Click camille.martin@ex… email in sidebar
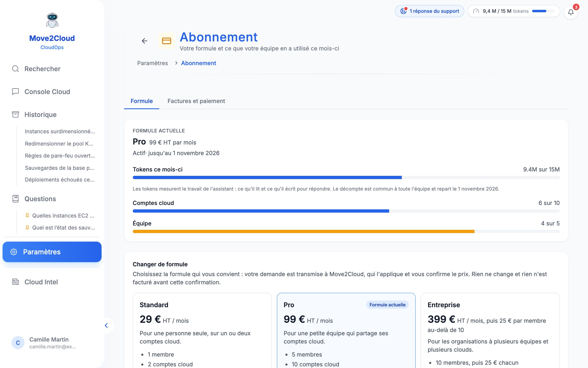 tap(53, 347)
